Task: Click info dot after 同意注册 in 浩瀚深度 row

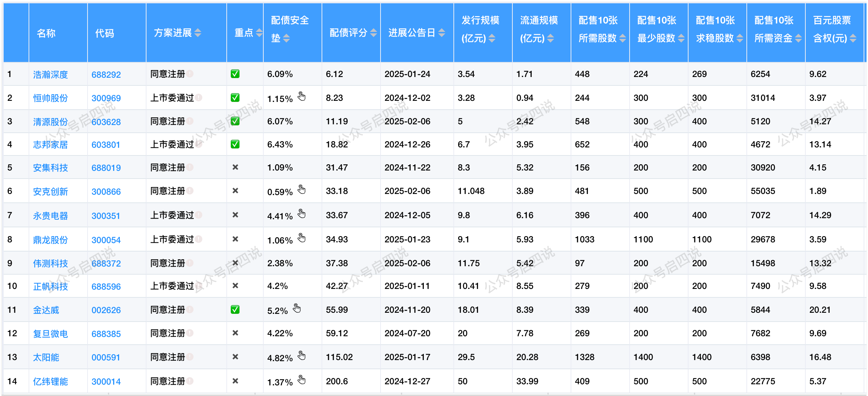Action: (190, 74)
